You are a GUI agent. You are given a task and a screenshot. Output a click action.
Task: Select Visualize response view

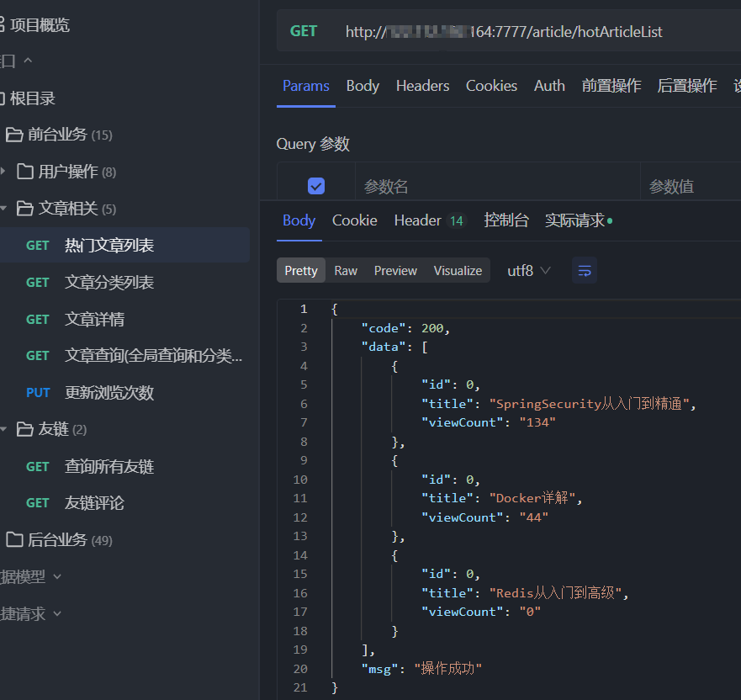pyautogui.click(x=458, y=271)
